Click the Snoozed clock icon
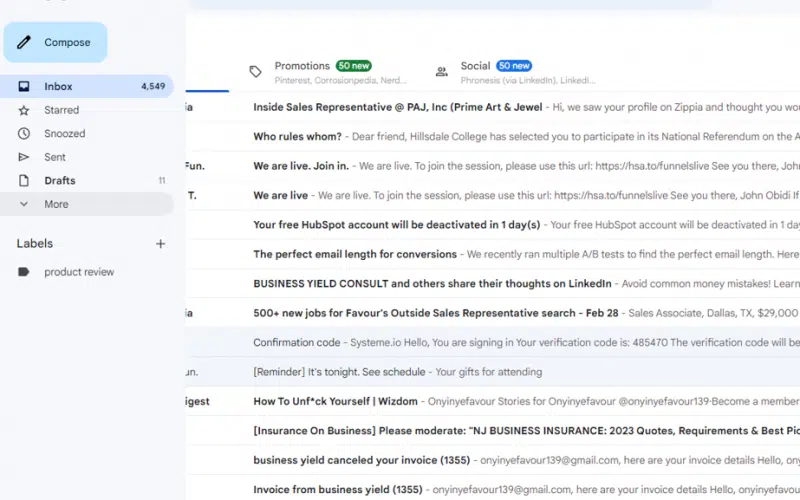The image size is (800, 500). point(24,134)
